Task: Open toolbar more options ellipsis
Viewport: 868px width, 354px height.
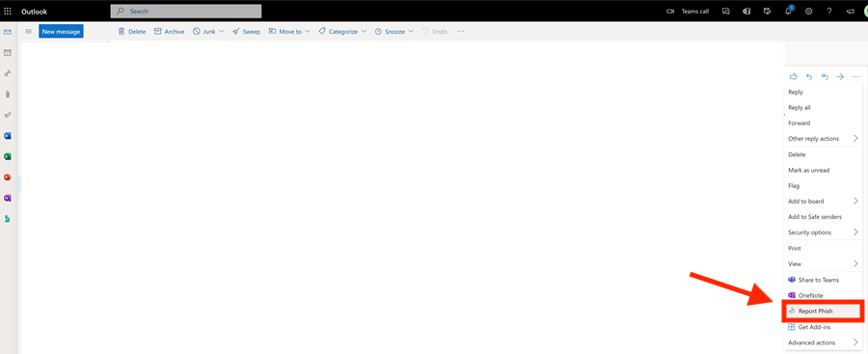Action: pyautogui.click(x=461, y=32)
